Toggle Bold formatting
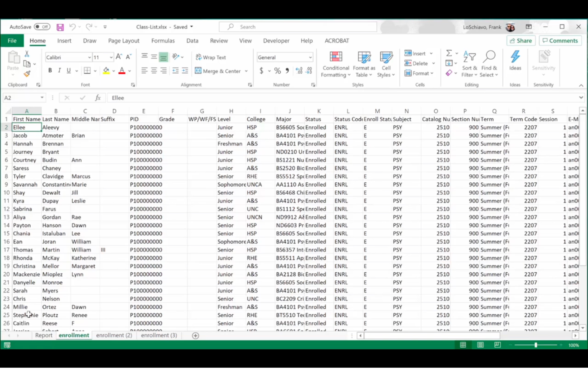 [50, 71]
